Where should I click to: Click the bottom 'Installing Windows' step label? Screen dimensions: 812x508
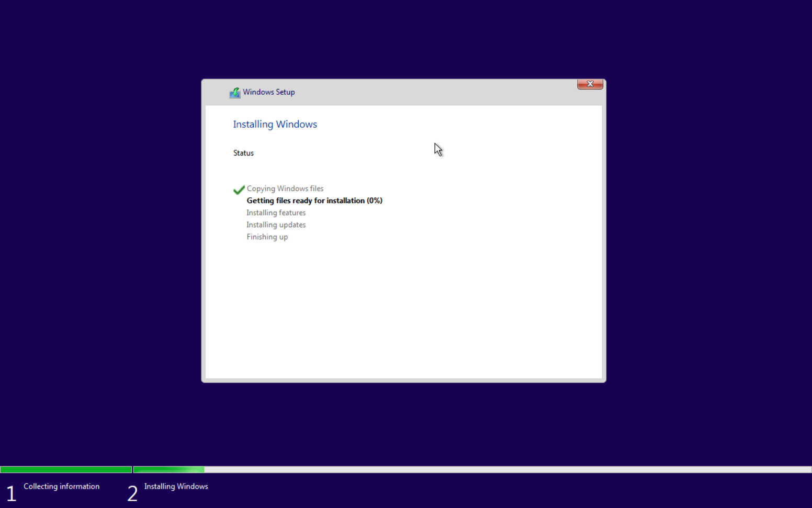click(176, 487)
